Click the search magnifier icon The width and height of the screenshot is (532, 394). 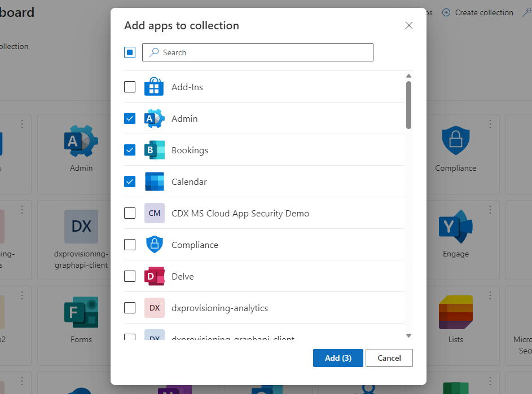coord(154,52)
